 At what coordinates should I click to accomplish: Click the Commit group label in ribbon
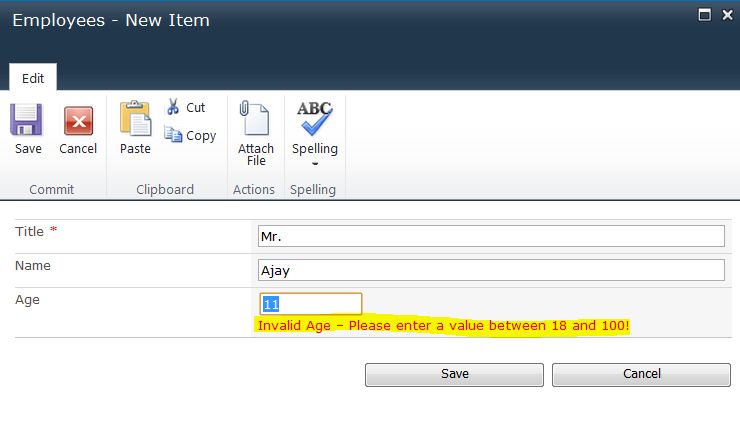tap(52, 189)
